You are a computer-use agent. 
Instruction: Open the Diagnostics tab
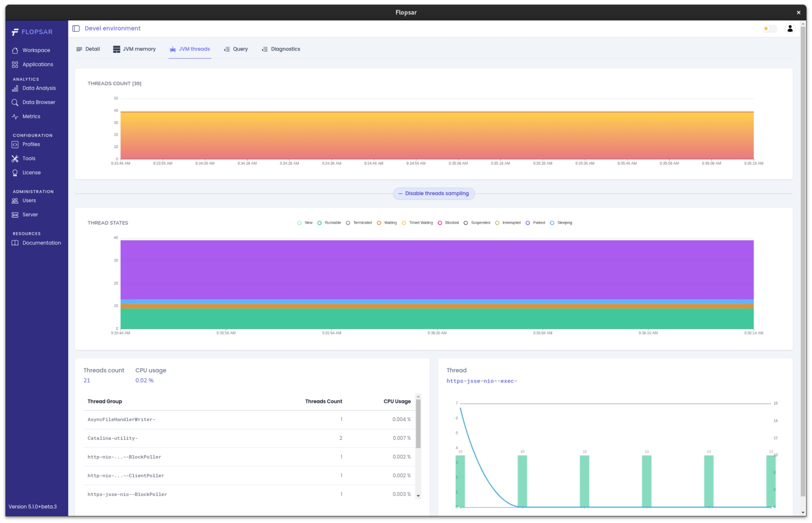pyautogui.click(x=281, y=49)
